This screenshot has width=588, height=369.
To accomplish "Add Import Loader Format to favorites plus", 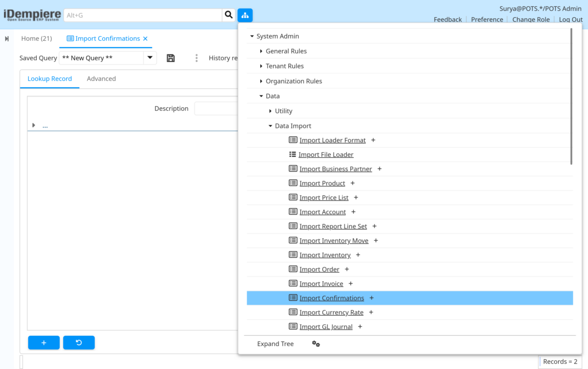I will tap(373, 140).
